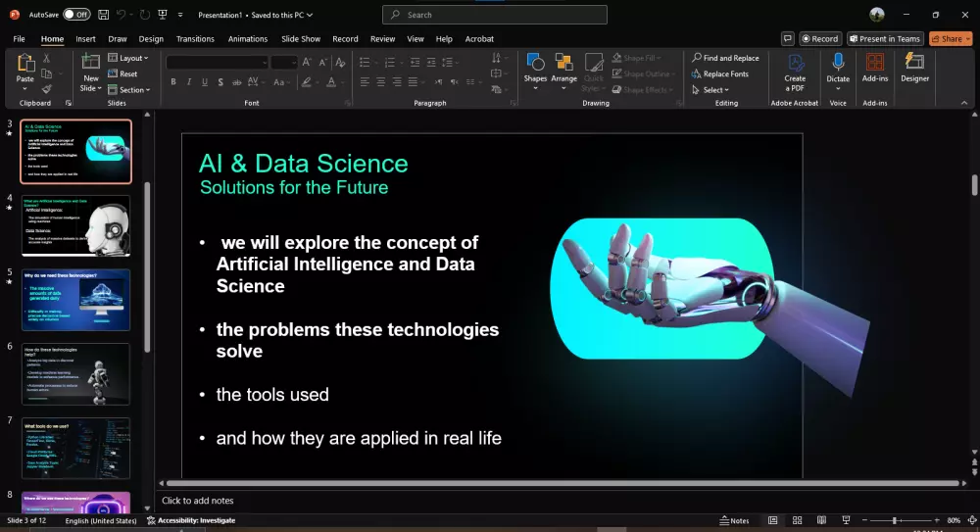Image resolution: width=980 pixels, height=532 pixels.
Task: Click the Share button
Action: point(950,39)
